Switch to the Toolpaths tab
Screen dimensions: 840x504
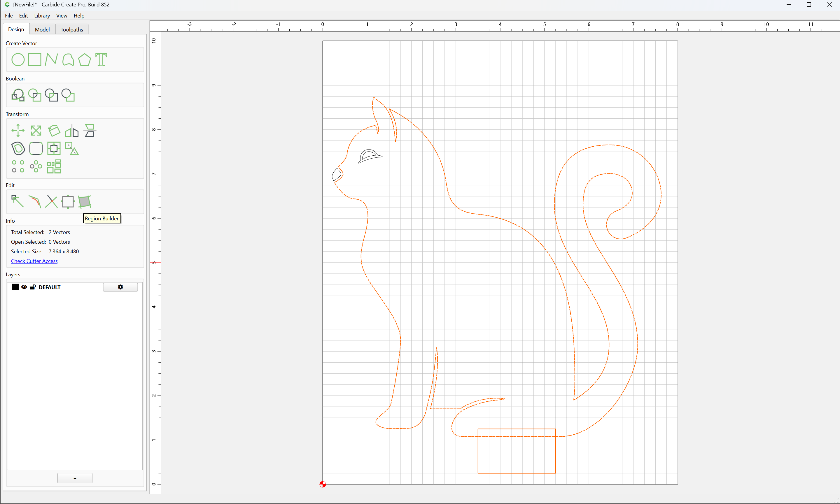pos(72,29)
